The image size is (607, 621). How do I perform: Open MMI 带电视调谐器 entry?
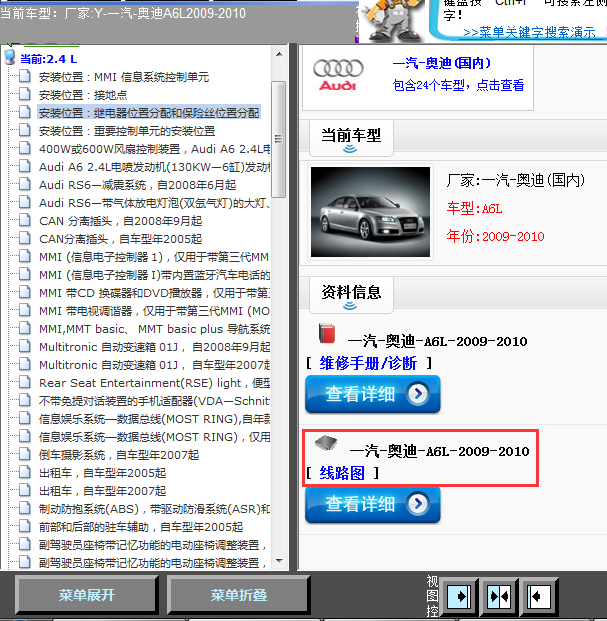(154, 311)
